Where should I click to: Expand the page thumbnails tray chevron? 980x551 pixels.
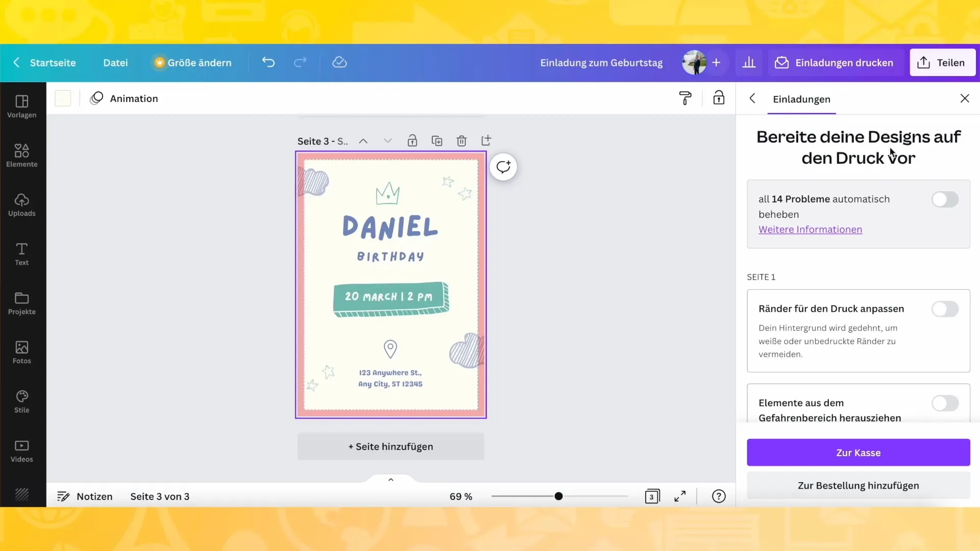pyautogui.click(x=391, y=480)
